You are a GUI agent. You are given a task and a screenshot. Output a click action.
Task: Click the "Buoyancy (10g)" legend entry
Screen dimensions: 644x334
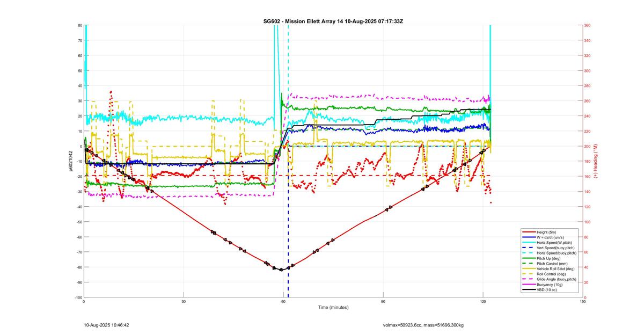click(550, 285)
